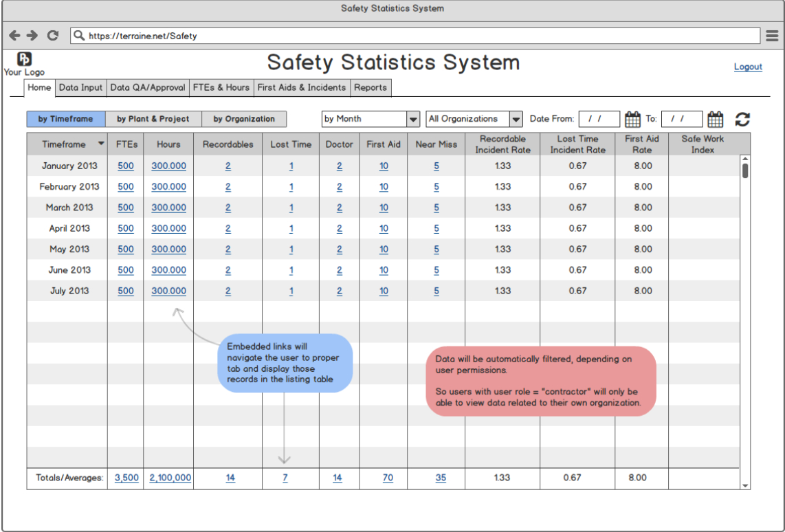Open the 3,500 total FTEs link
The width and height of the screenshot is (785, 532).
click(x=126, y=478)
